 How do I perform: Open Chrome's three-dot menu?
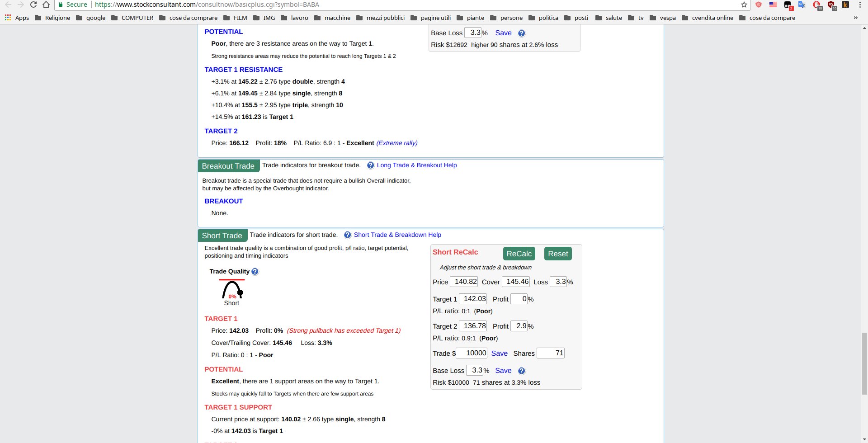click(x=860, y=5)
